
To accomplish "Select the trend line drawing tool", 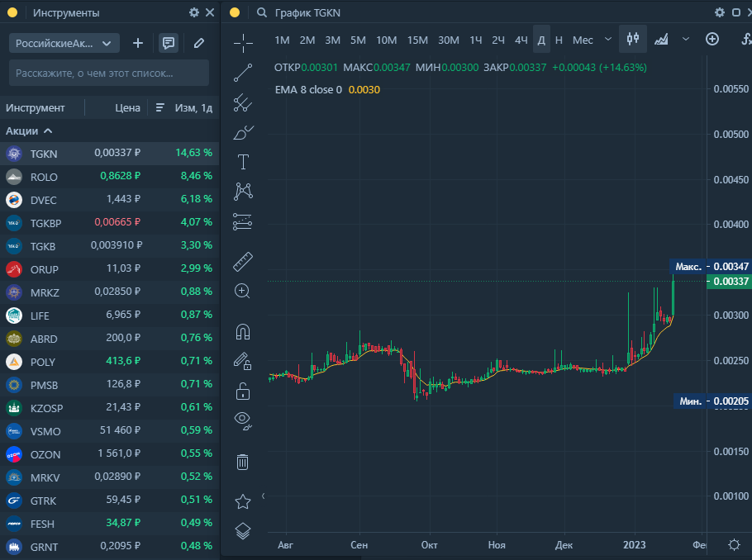I will pos(243,72).
